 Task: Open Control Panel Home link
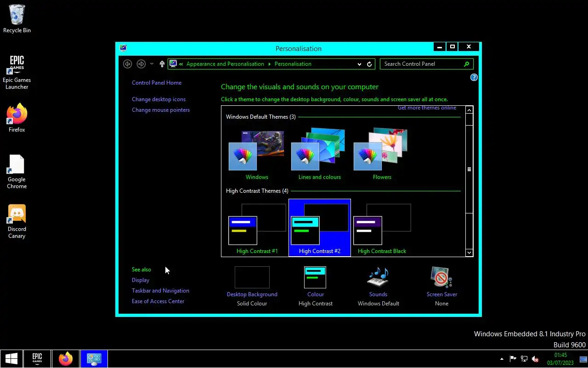[x=157, y=83]
